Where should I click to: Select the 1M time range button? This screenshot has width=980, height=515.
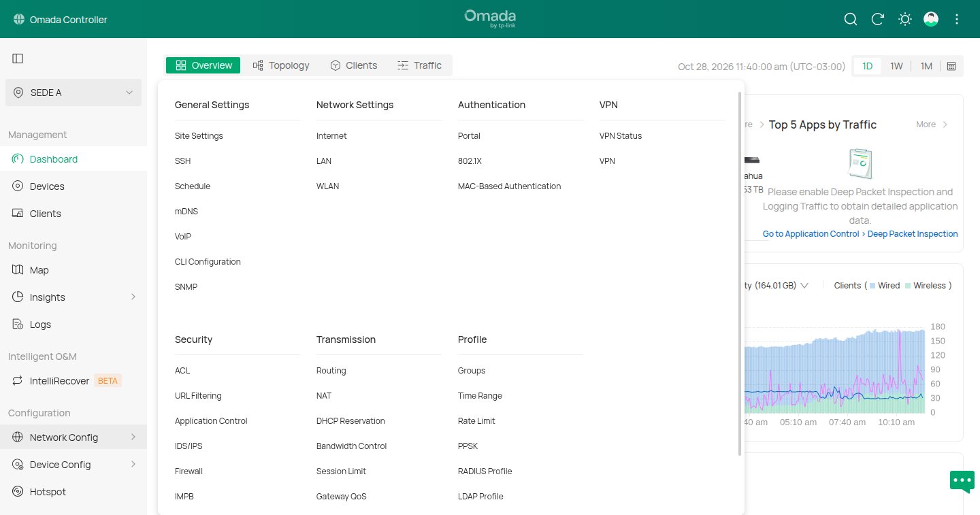click(926, 66)
